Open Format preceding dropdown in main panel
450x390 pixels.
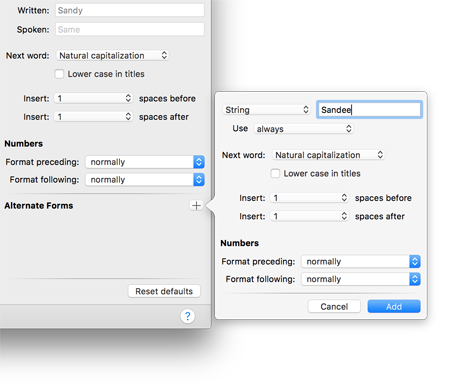(x=145, y=162)
